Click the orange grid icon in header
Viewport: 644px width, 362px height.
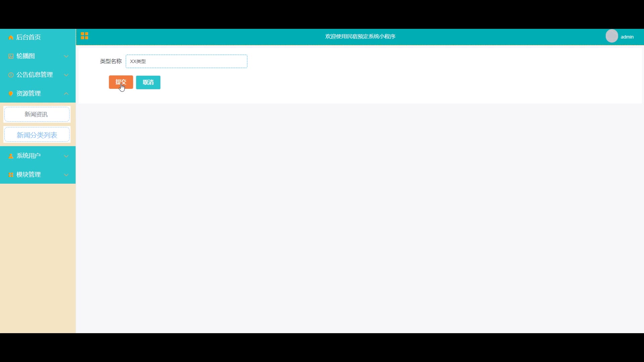pyautogui.click(x=85, y=36)
